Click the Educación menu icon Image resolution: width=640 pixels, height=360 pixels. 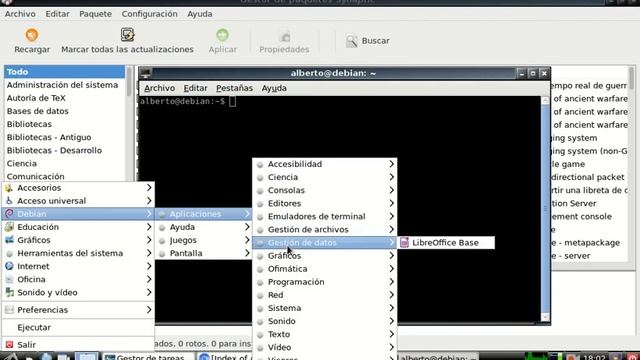pyautogui.click(x=9, y=227)
